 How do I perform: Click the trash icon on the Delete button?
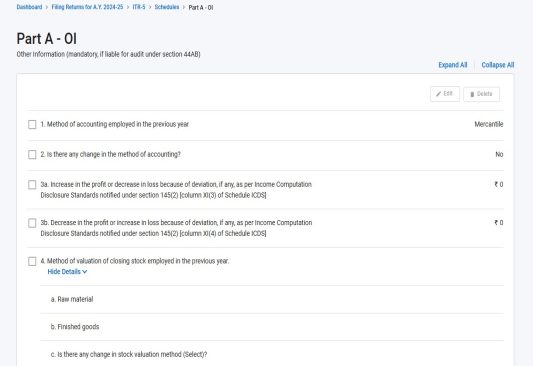[472, 94]
